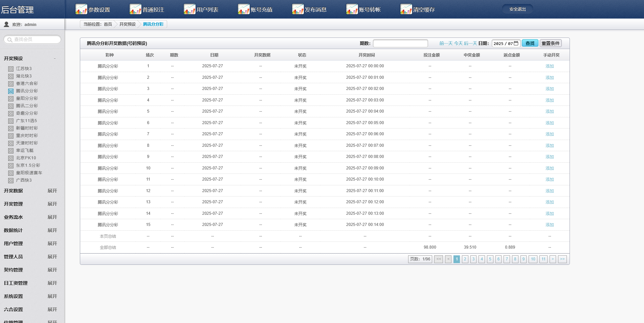Click the icon next to 幸运飞艇
Image resolution: width=644 pixels, height=323 pixels.
11,151
